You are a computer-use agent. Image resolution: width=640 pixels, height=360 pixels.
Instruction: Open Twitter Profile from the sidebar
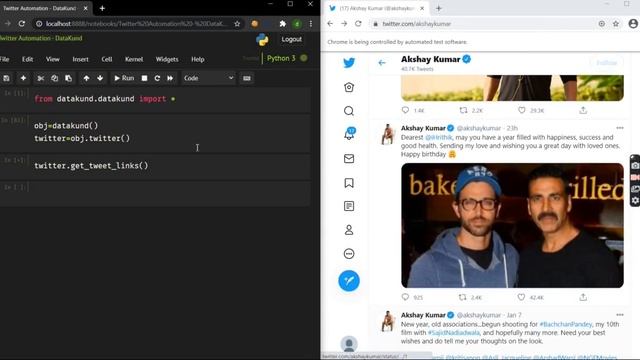pos(349,230)
